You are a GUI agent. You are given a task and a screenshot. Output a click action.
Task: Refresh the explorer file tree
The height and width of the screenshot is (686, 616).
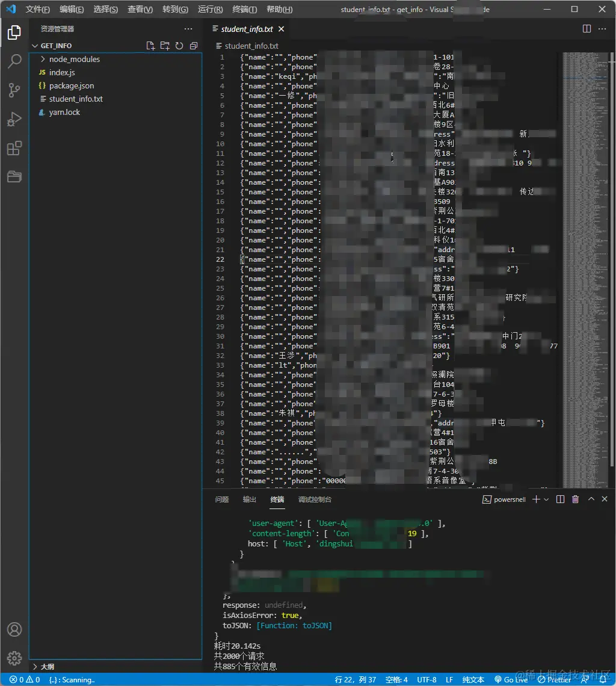click(179, 46)
